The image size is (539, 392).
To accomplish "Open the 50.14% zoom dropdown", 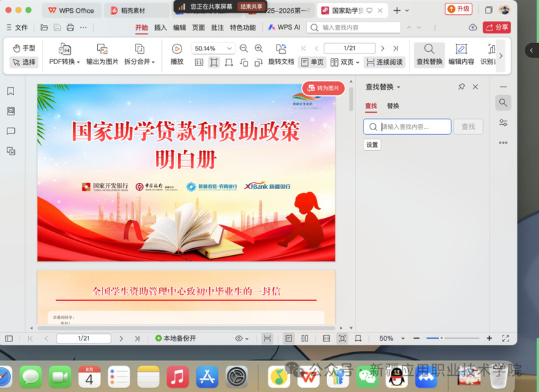I will click(x=229, y=49).
